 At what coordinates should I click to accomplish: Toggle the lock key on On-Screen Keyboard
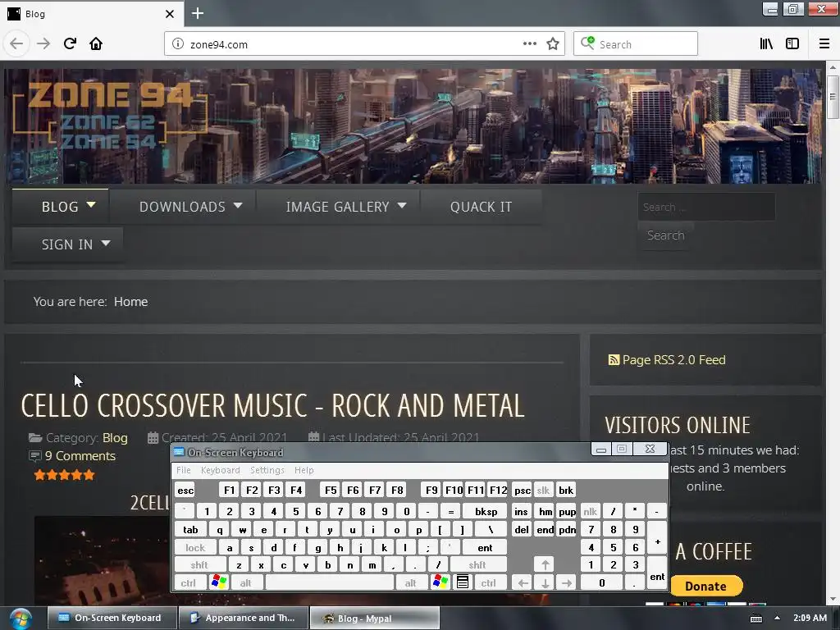pos(195,547)
